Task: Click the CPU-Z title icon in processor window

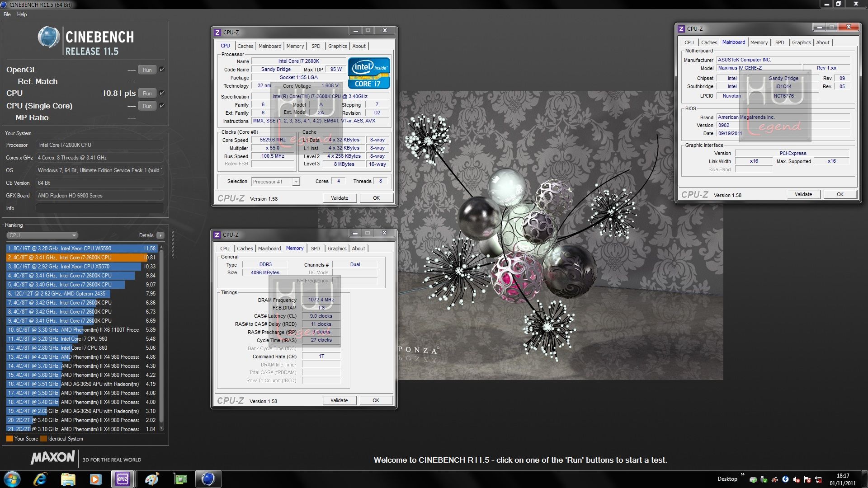Action: [x=217, y=32]
